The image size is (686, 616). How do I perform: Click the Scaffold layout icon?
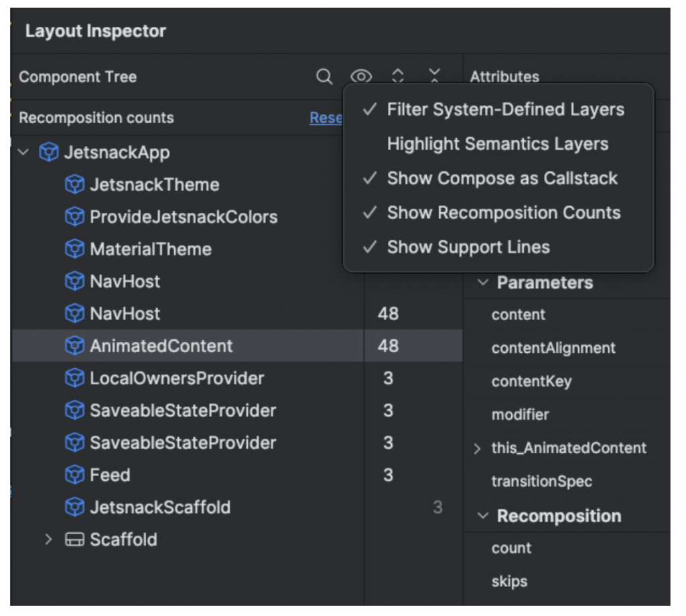pyautogui.click(x=74, y=540)
